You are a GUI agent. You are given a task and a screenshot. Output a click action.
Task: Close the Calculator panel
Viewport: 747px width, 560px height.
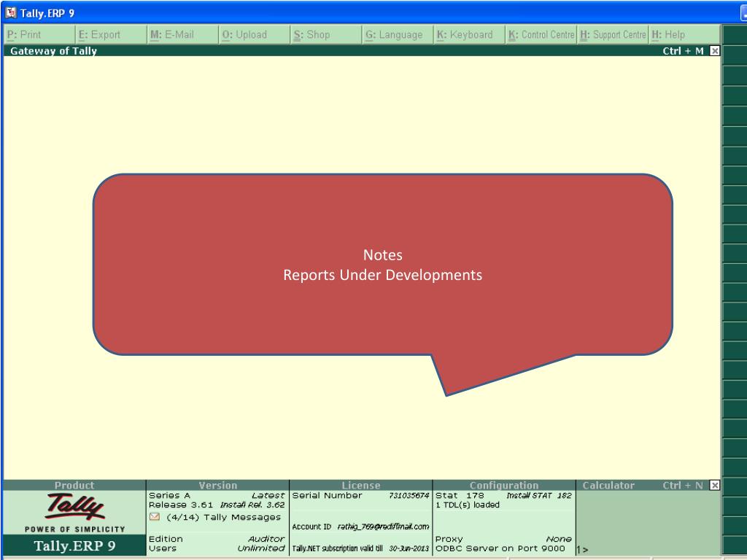coord(715,485)
